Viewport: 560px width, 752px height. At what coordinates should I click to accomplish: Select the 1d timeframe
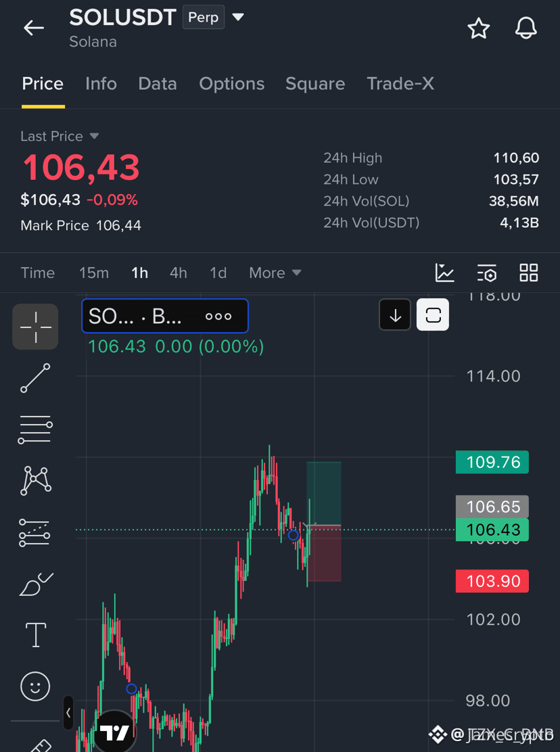(218, 273)
